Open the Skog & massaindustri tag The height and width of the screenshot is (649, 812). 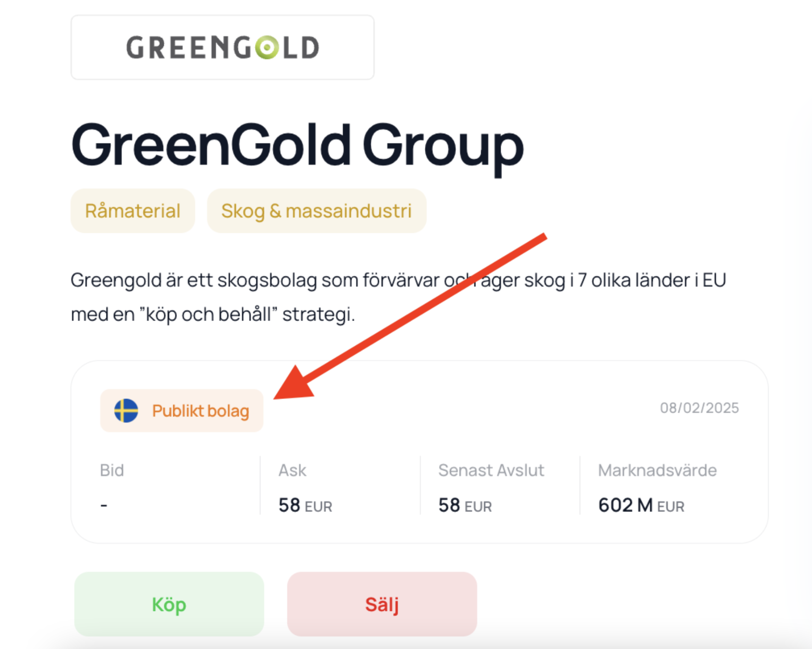point(316,211)
